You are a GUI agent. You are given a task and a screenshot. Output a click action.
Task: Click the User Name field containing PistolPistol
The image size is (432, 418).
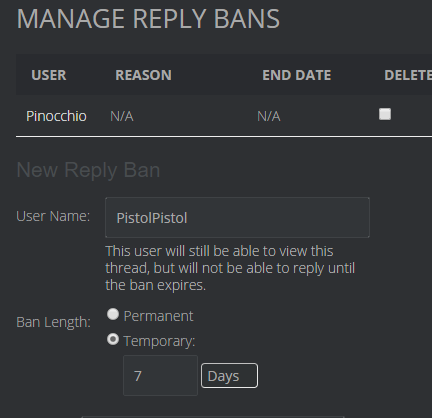237,217
